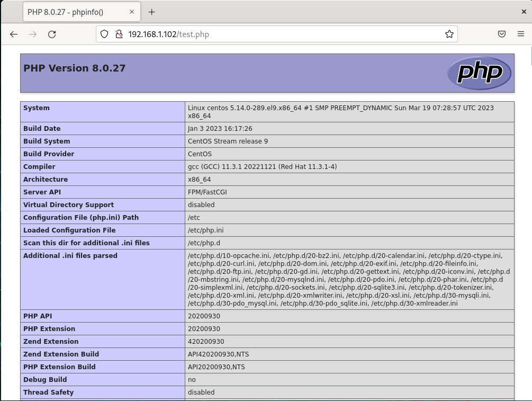
Task: Click the Scan this dir for additional .ini files label
Action: click(x=86, y=243)
